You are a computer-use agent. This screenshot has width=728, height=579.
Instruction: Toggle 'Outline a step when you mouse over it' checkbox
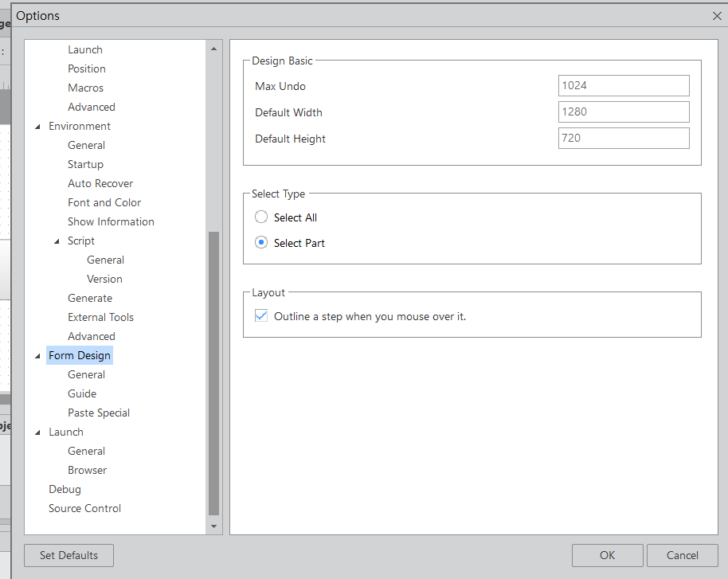261,315
